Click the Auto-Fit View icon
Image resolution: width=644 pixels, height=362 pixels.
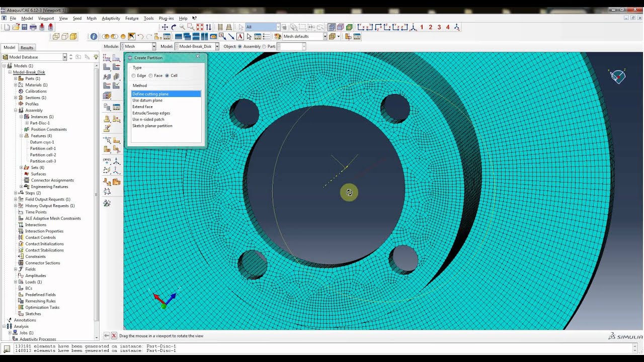click(200, 27)
